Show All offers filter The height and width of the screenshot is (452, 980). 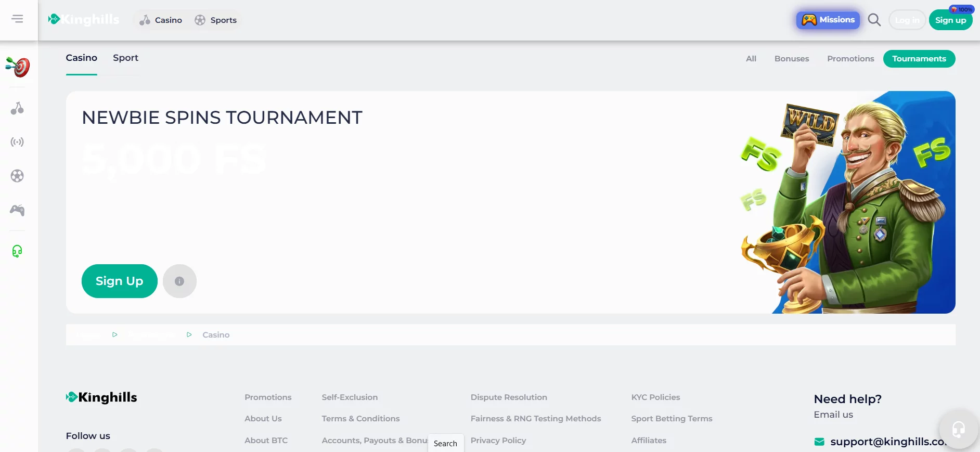pyautogui.click(x=751, y=59)
